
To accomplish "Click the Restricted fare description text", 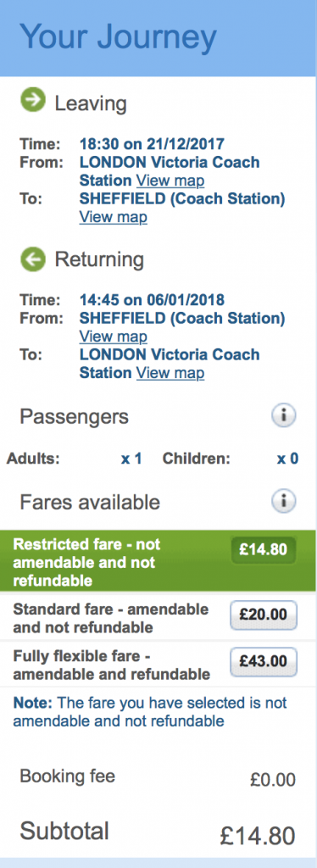I will 86,563.
